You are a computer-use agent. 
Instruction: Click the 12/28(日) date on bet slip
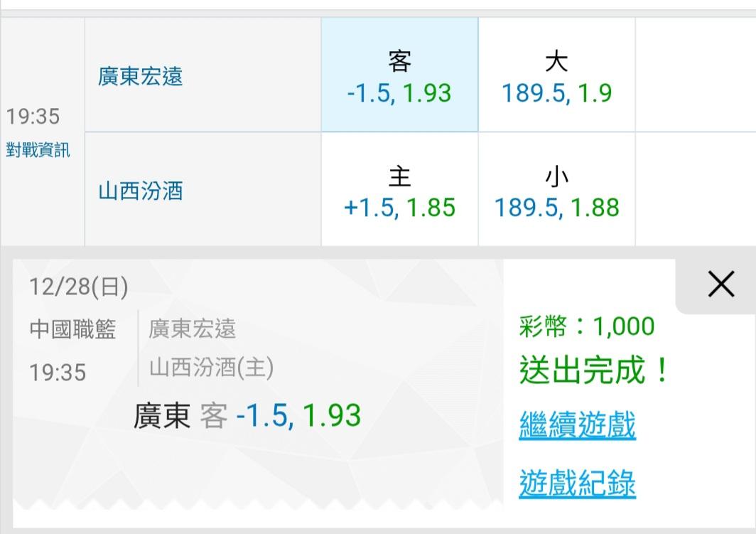click(x=79, y=287)
